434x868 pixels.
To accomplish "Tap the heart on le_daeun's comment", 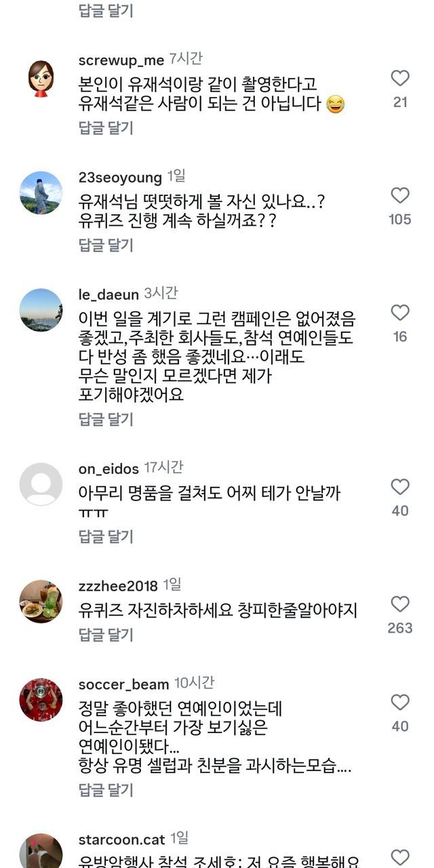I will click(400, 313).
